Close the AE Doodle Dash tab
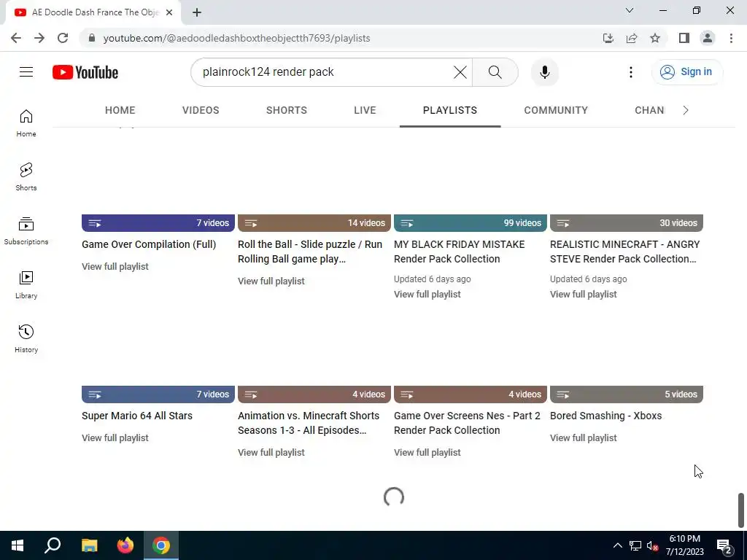 [169, 12]
